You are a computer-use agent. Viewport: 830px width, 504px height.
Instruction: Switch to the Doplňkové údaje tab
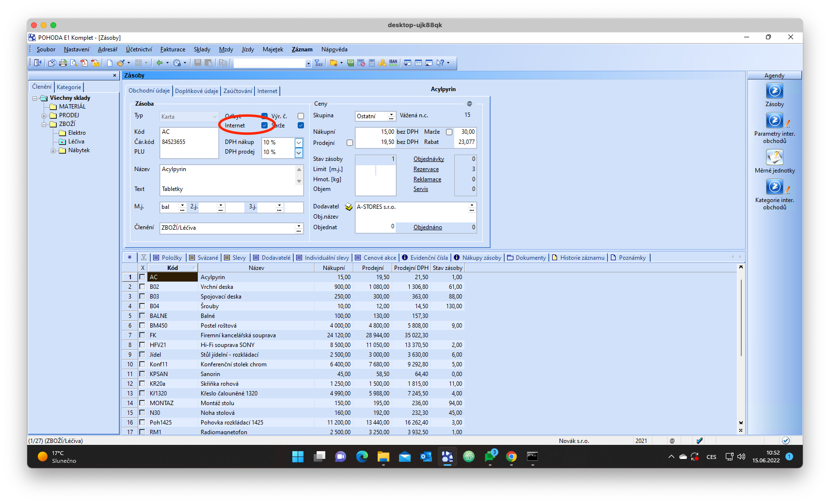pyautogui.click(x=196, y=91)
